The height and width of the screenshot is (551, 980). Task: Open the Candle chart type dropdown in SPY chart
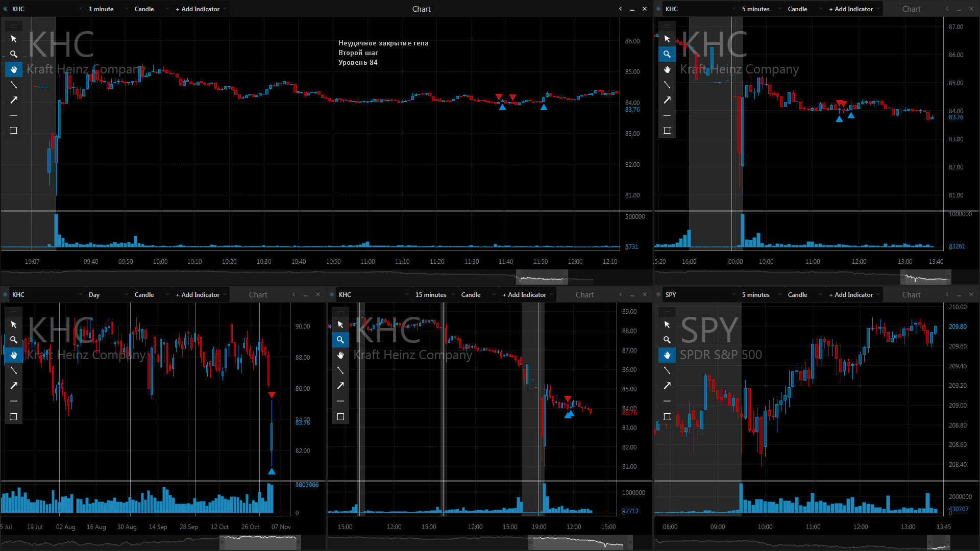click(x=804, y=294)
